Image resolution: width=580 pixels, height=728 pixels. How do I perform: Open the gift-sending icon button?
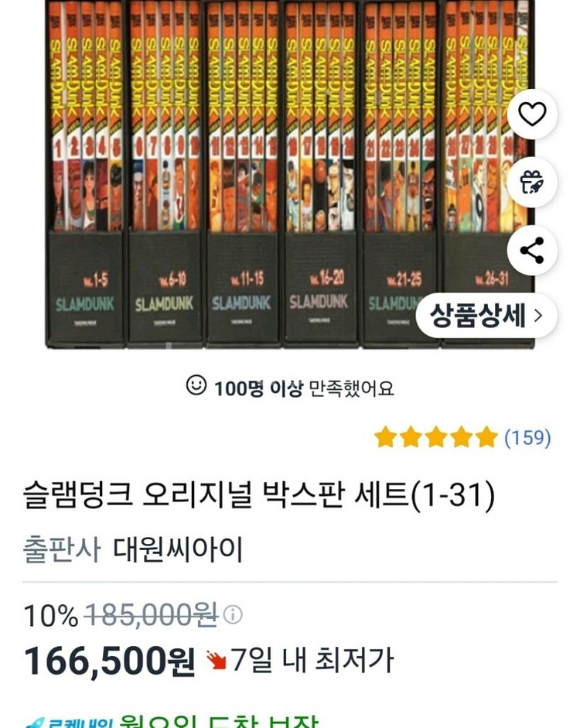click(x=532, y=182)
